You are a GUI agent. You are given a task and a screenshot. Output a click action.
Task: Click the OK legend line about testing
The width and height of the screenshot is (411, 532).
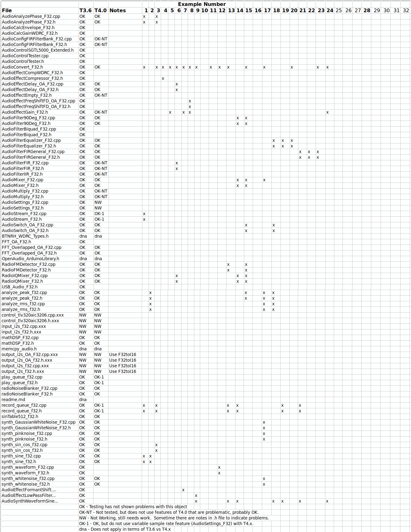[133, 507]
